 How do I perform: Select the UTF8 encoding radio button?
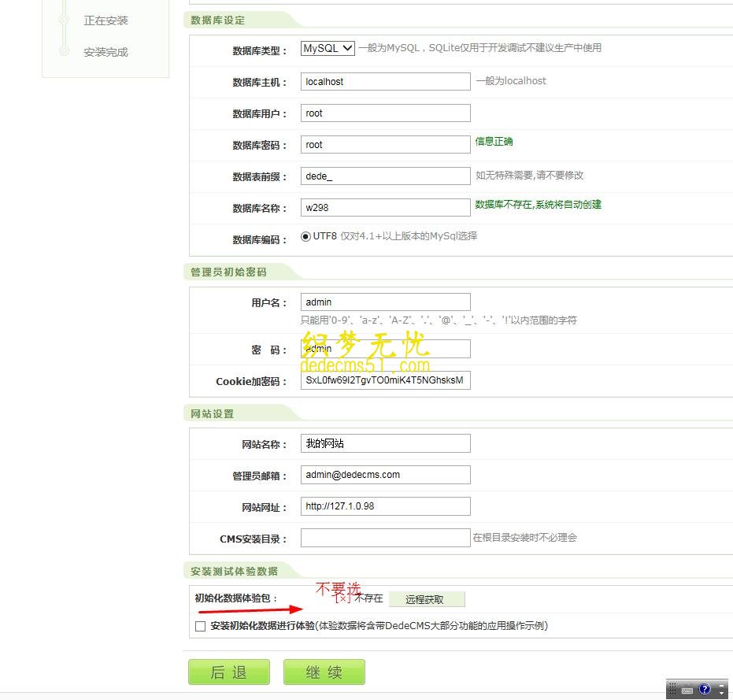[x=306, y=235]
